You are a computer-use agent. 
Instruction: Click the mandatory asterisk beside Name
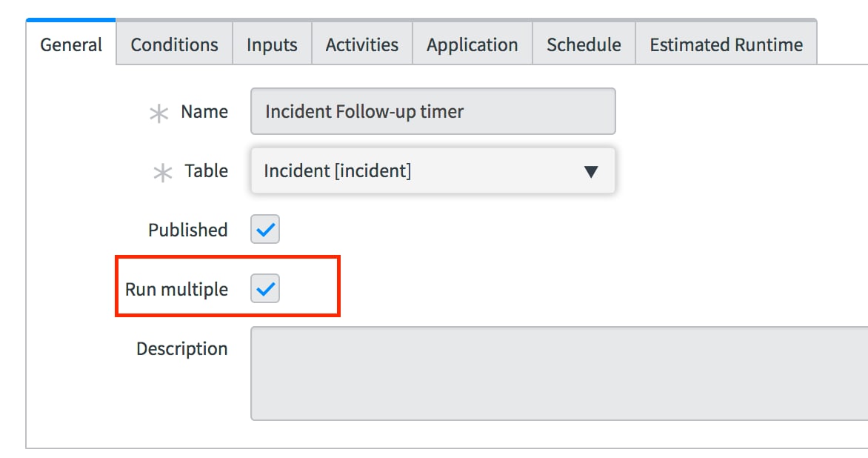tap(159, 113)
